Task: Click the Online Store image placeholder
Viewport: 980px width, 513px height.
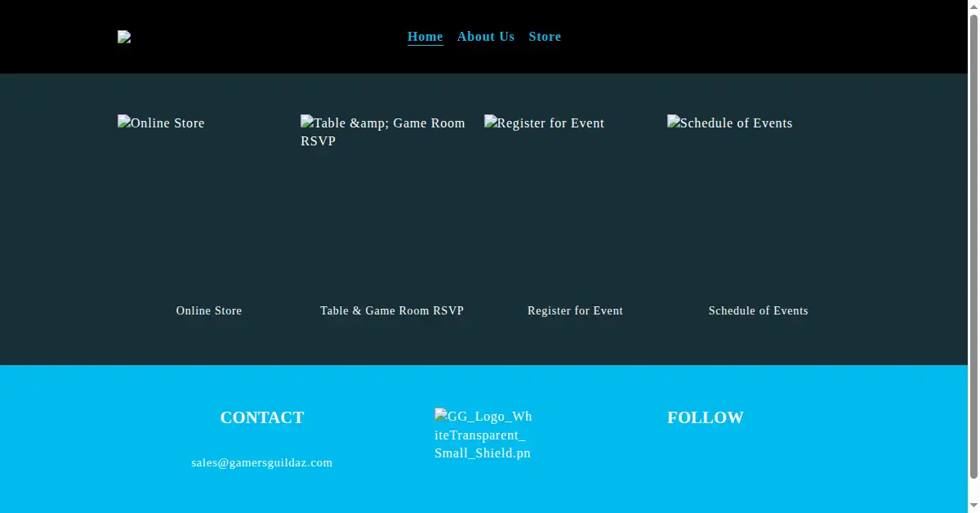Action: tap(209, 206)
